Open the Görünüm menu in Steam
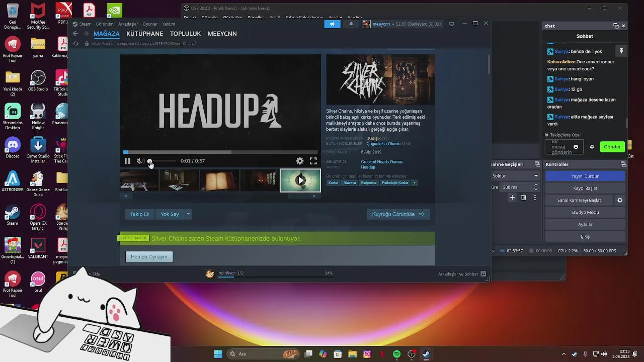 click(x=105, y=24)
